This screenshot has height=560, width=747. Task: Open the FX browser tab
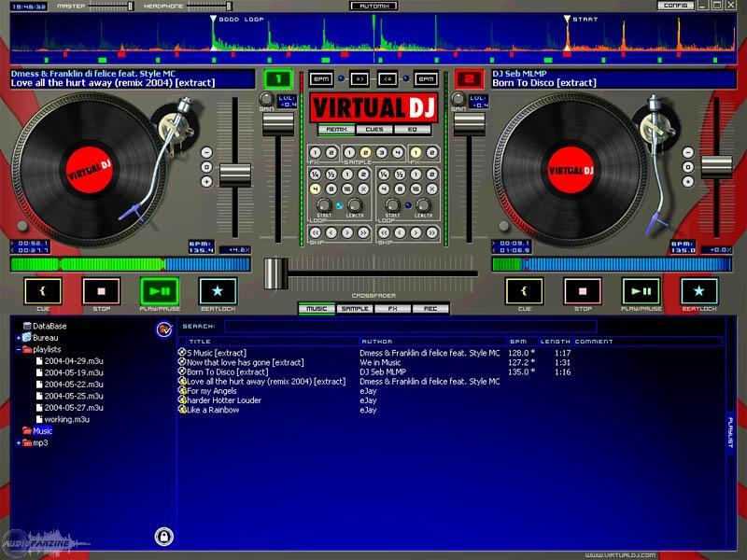392,309
